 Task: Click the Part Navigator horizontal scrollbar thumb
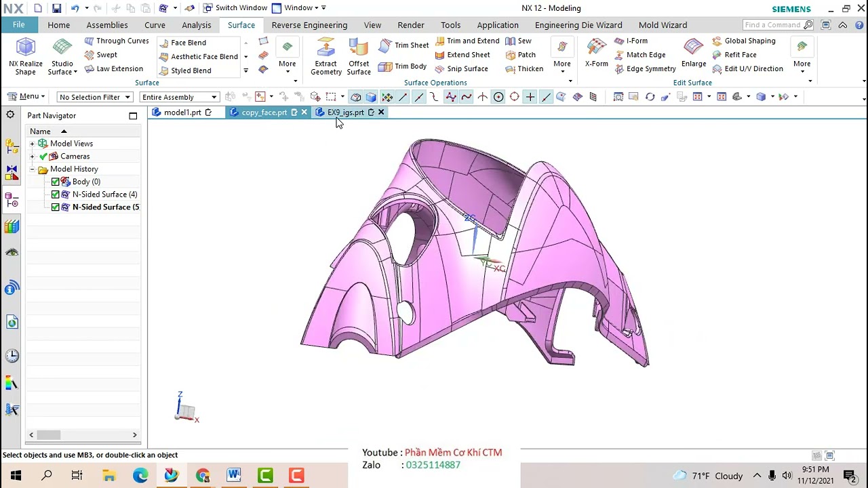coord(48,435)
